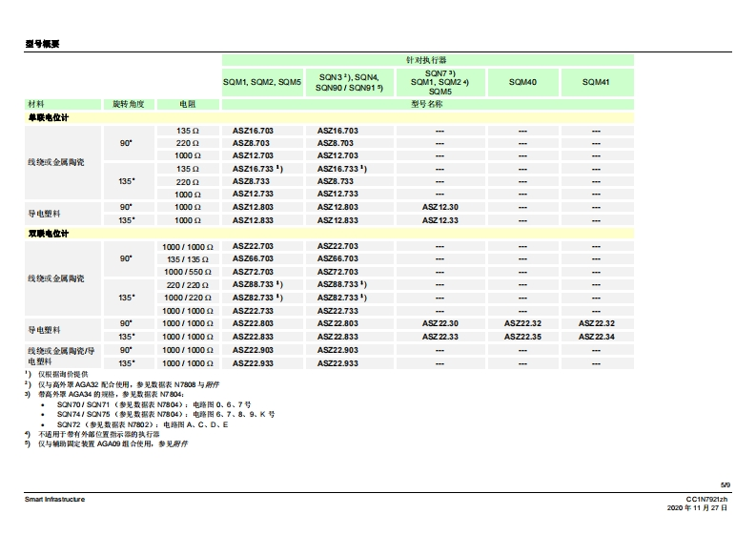
Task: Click the SQM40 column header
Action: coord(521,83)
